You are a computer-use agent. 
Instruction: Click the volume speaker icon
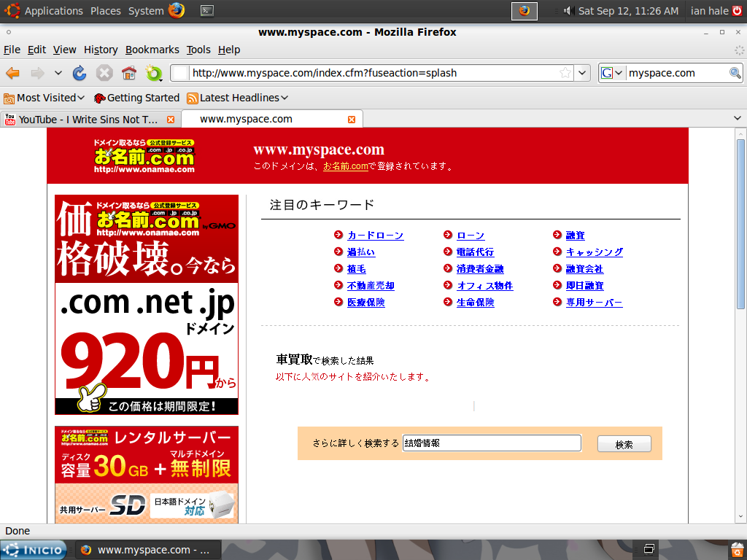point(568,10)
